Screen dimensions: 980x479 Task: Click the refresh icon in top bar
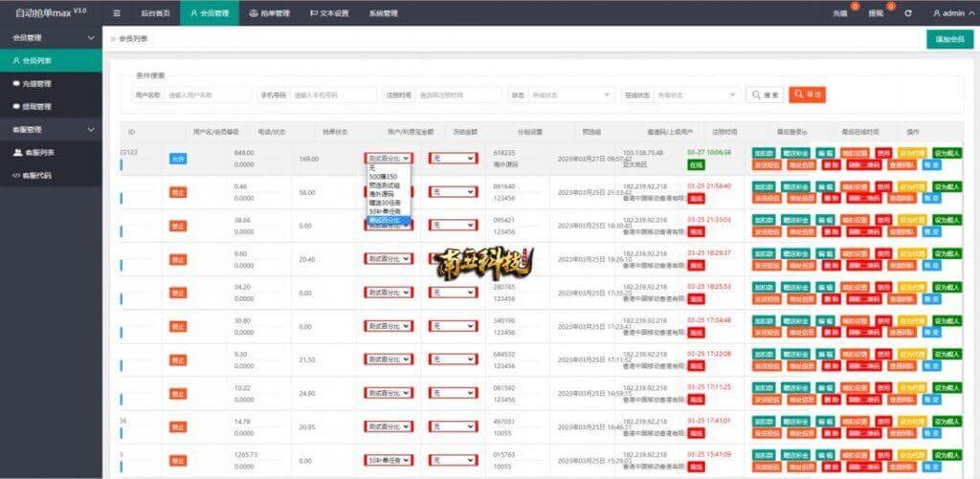(x=907, y=13)
